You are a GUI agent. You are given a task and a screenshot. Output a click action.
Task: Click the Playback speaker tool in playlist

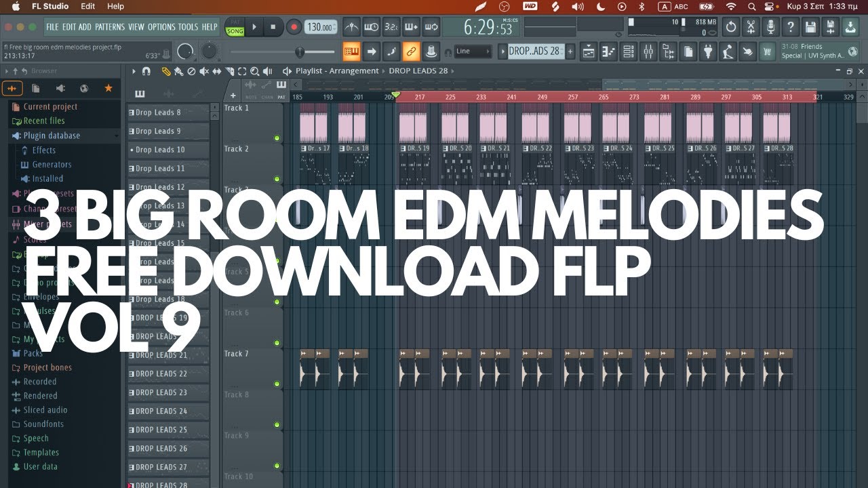coord(267,71)
